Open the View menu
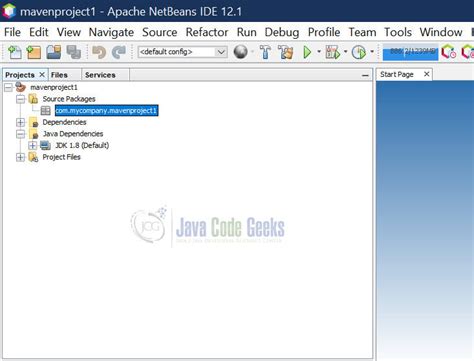Screen dimensions: 474x361 pyautogui.click(x=69, y=32)
